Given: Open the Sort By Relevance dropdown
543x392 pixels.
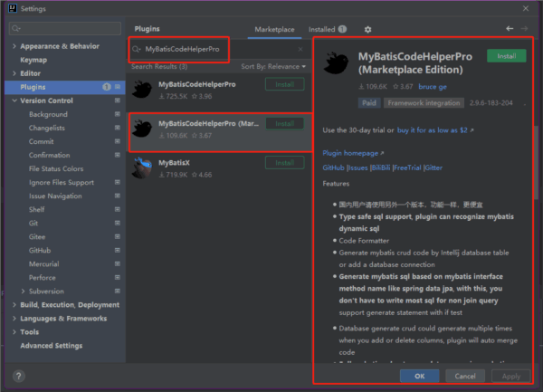Looking at the screenshot, I should pos(273,67).
